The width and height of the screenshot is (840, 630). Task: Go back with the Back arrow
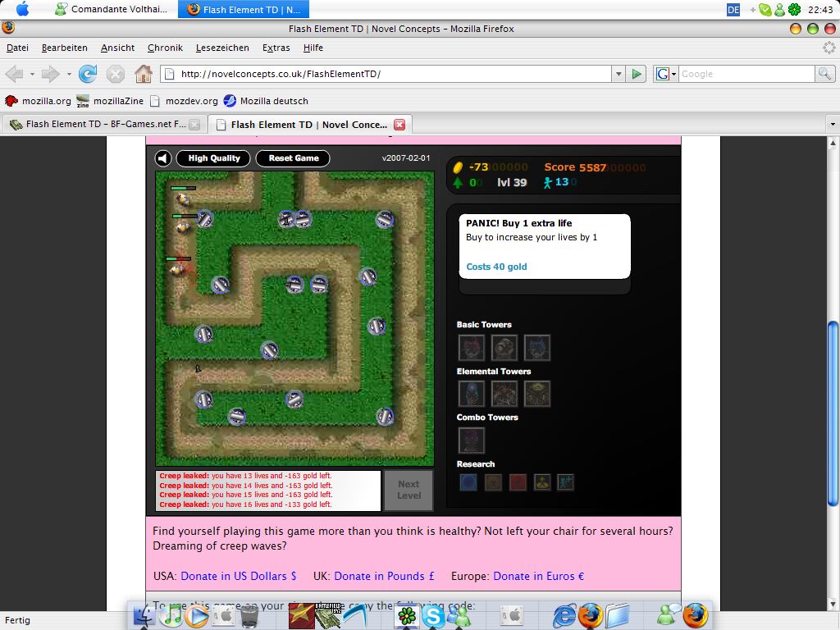(15, 74)
